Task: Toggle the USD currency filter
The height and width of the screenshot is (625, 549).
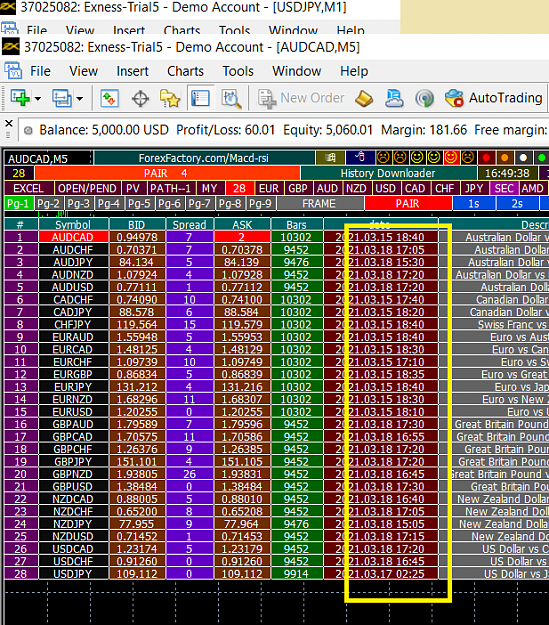Action: click(386, 188)
